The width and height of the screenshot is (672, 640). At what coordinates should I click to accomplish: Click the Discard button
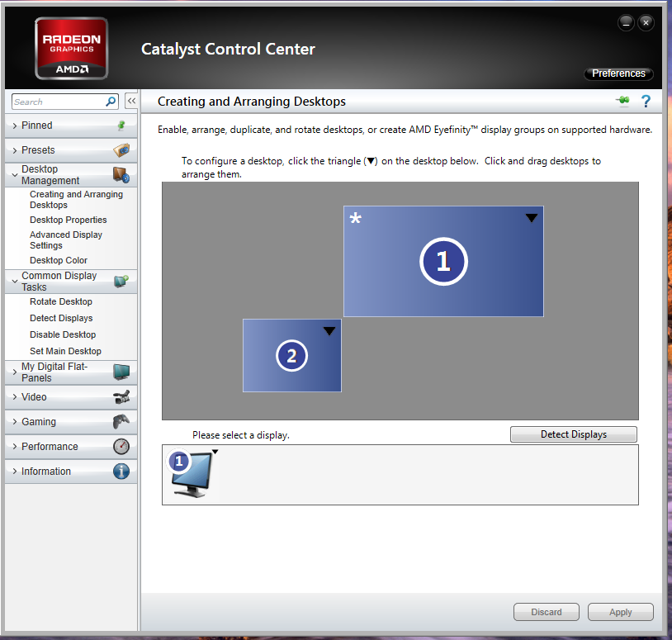click(x=547, y=612)
